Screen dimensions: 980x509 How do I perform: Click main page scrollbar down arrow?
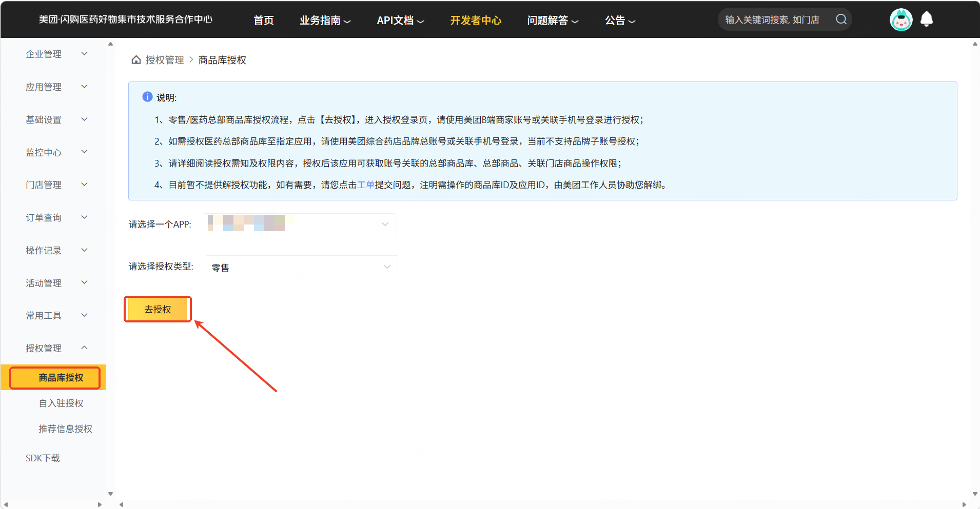tap(975, 494)
